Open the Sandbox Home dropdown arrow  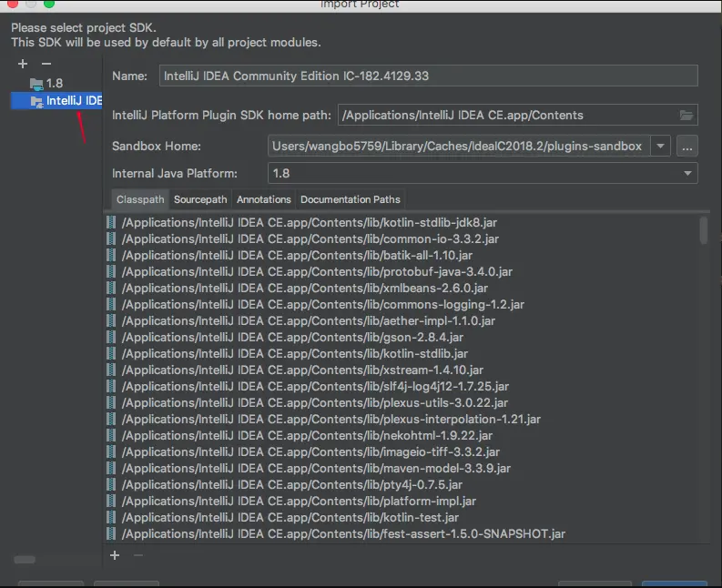[x=660, y=147]
